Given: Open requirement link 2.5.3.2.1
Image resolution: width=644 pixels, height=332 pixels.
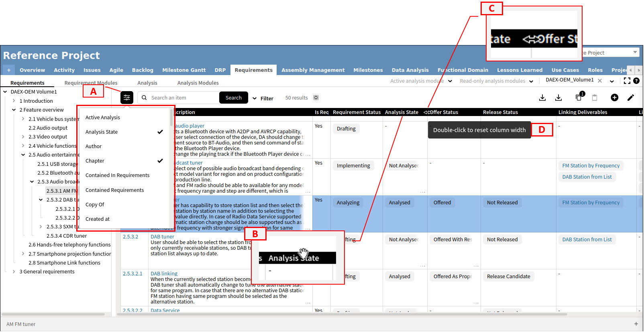Looking at the screenshot, I should tap(132, 273).
